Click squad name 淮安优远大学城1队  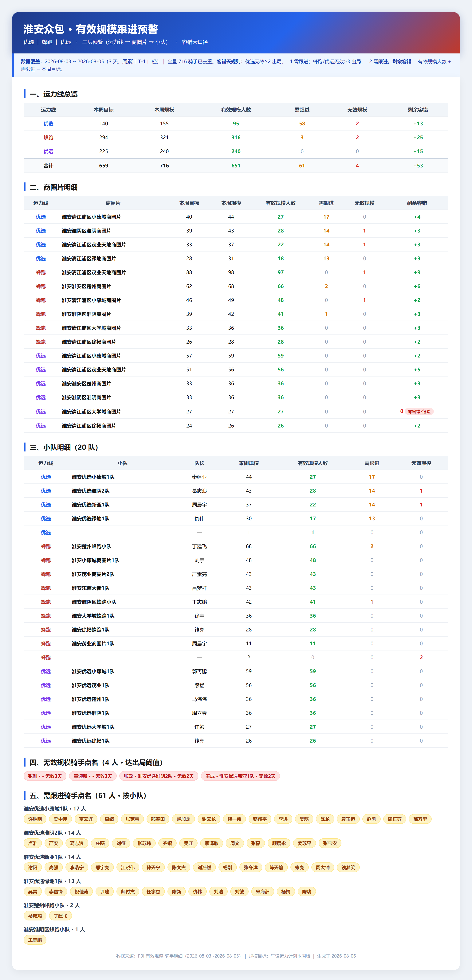[93, 727]
